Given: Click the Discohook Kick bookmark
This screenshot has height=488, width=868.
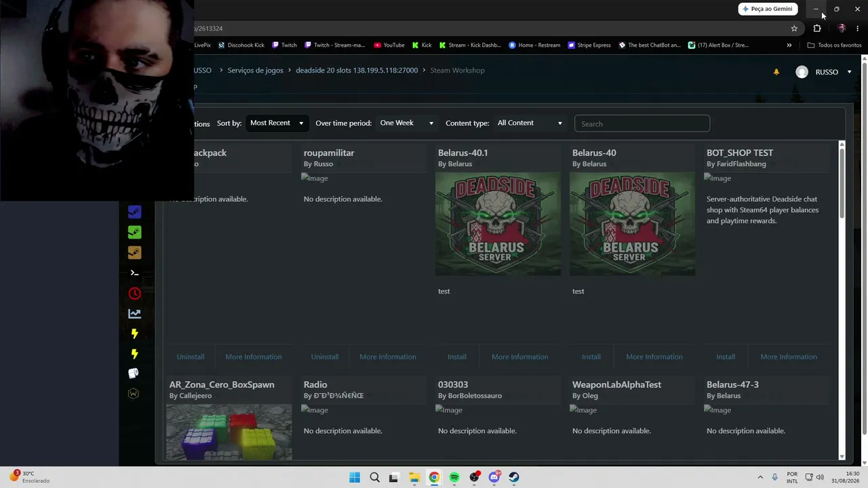Looking at the screenshot, I should coord(241,45).
